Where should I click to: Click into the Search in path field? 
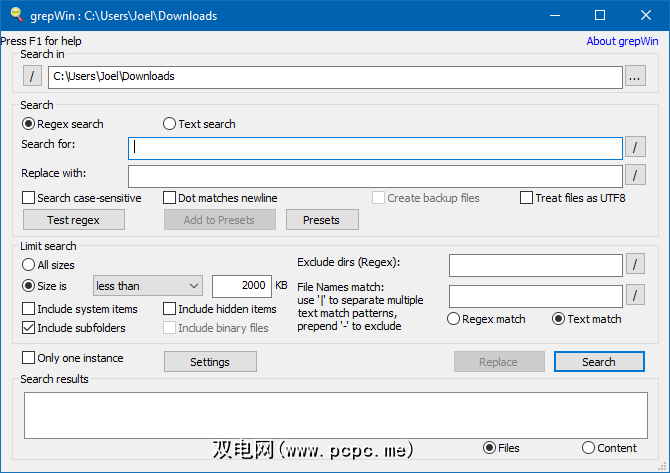[335, 77]
